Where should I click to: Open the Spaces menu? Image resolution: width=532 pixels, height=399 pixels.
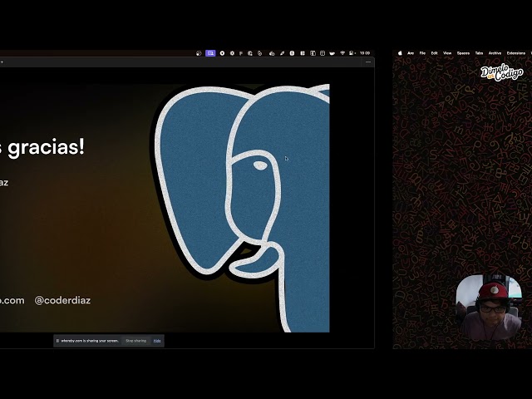pyautogui.click(x=463, y=53)
